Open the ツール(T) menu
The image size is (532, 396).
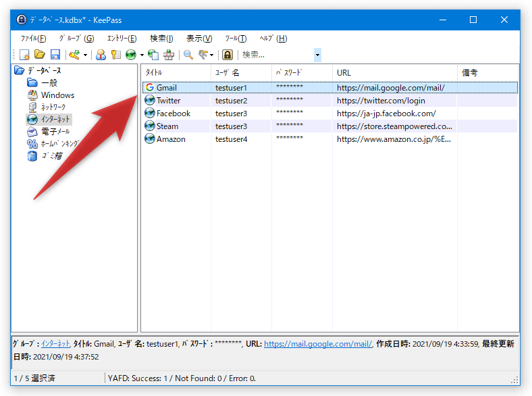coord(236,39)
